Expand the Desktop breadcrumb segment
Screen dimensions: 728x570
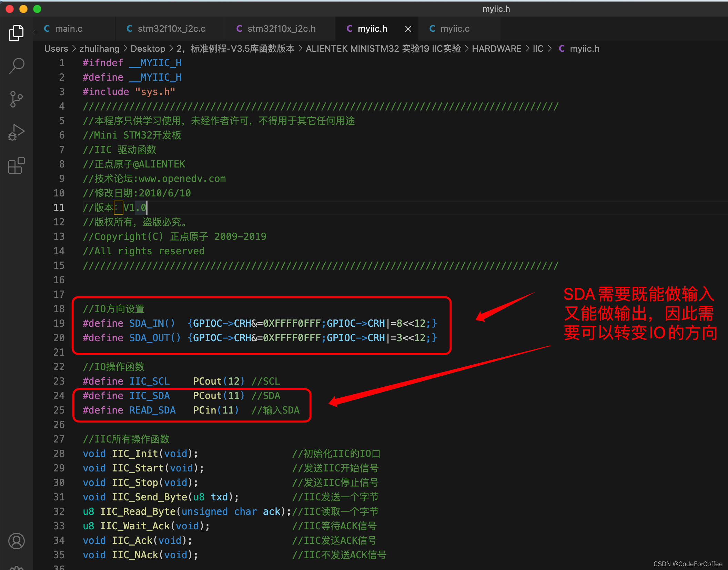pyautogui.click(x=148, y=49)
